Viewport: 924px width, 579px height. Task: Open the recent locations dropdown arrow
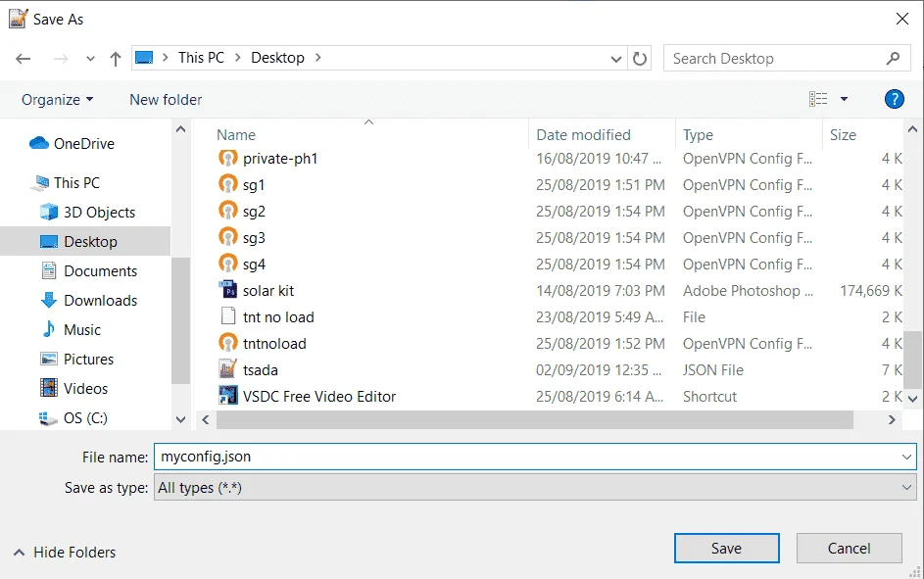[x=90, y=59]
